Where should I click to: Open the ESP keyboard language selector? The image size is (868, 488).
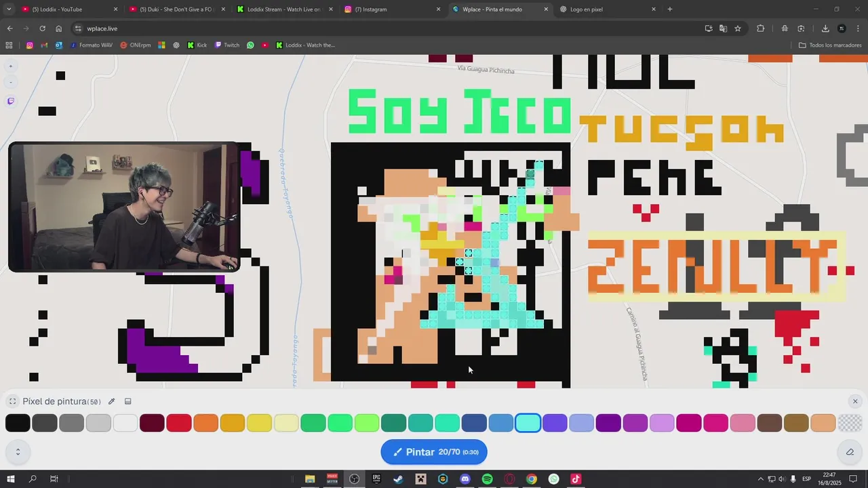click(807, 479)
